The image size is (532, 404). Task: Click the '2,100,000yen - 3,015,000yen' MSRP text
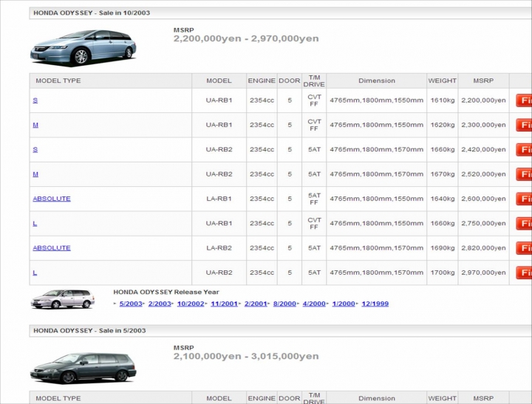(x=246, y=356)
